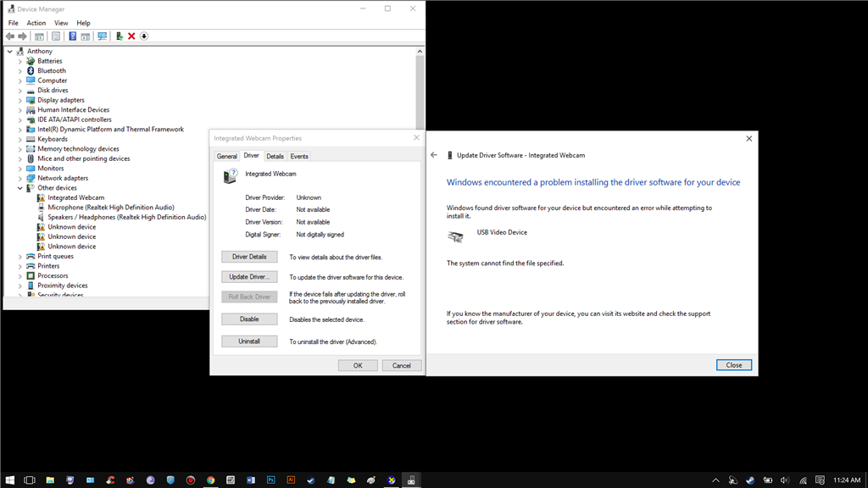
Task: Click the red X Uninstall device icon
Action: (x=131, y=36)
